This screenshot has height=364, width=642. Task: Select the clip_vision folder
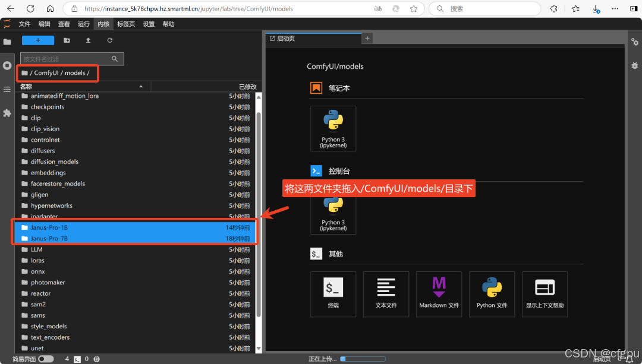click(135, 129)
